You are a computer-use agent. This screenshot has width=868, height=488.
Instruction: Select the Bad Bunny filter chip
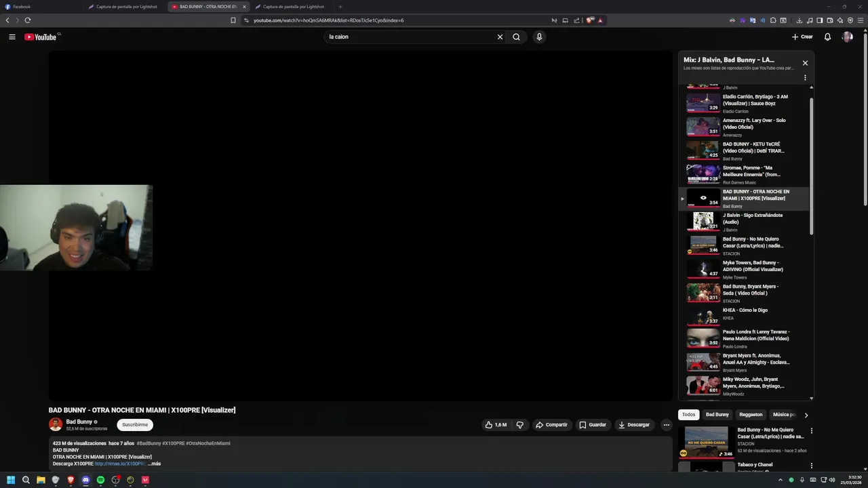(x=717, y=415)
